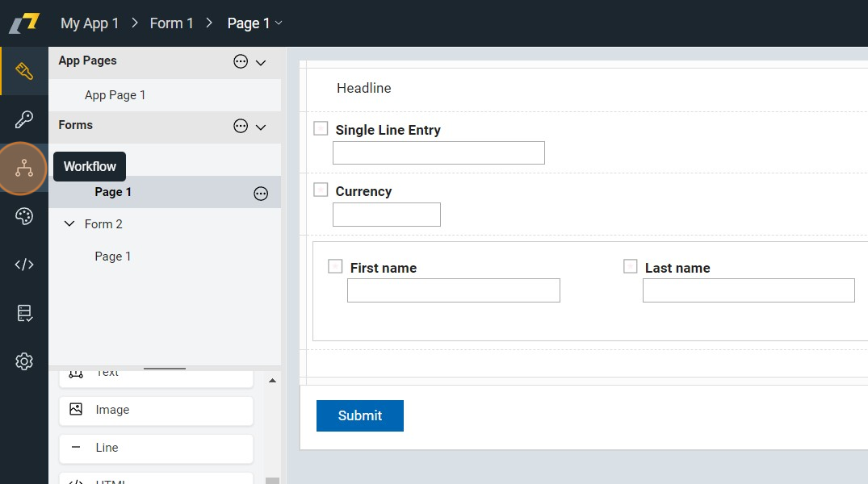Screen dimensions: 868x484
Task: Toggle the First name checkbox
Action: (x=335, y=266)
